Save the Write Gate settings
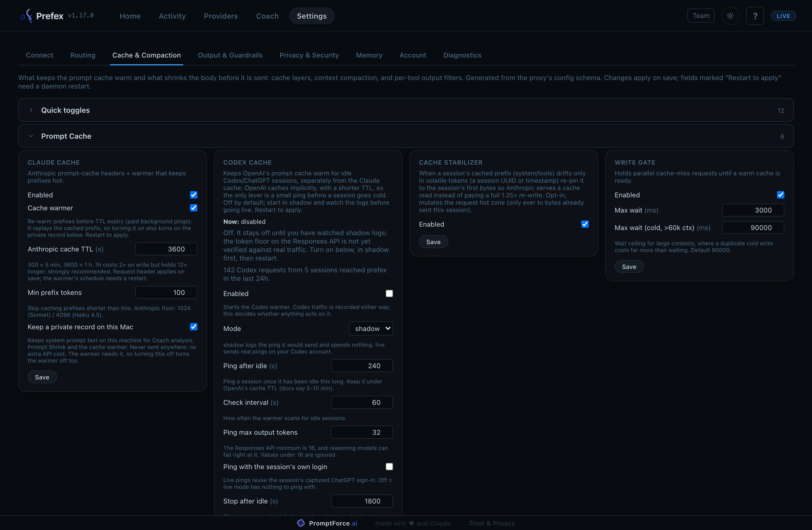812x530 pixels. point(629,266)
